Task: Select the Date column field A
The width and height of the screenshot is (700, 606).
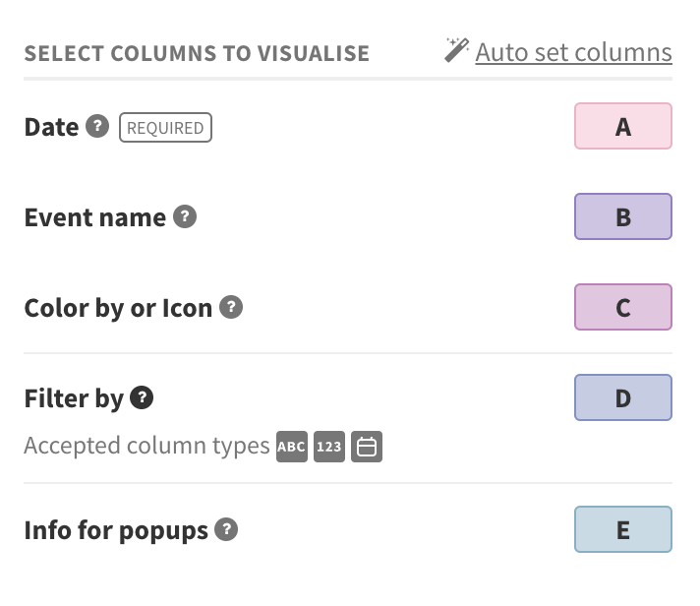Action: 622,127
